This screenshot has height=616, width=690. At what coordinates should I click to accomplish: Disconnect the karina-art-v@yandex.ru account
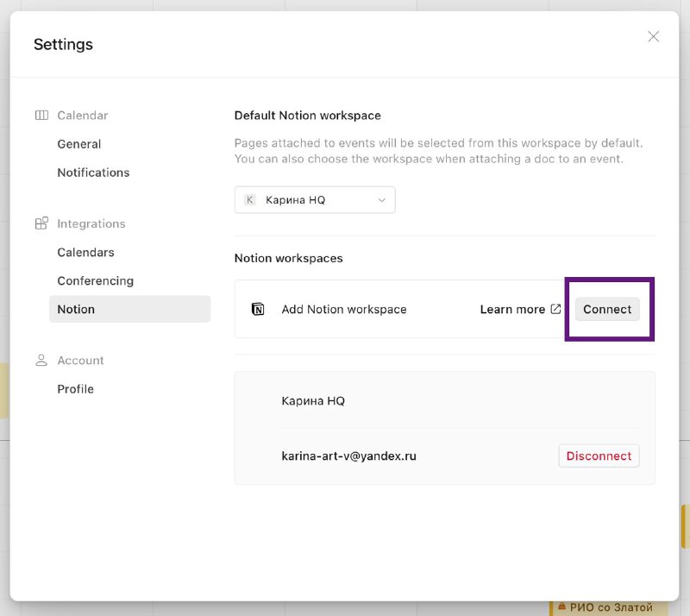coord(599,456)
